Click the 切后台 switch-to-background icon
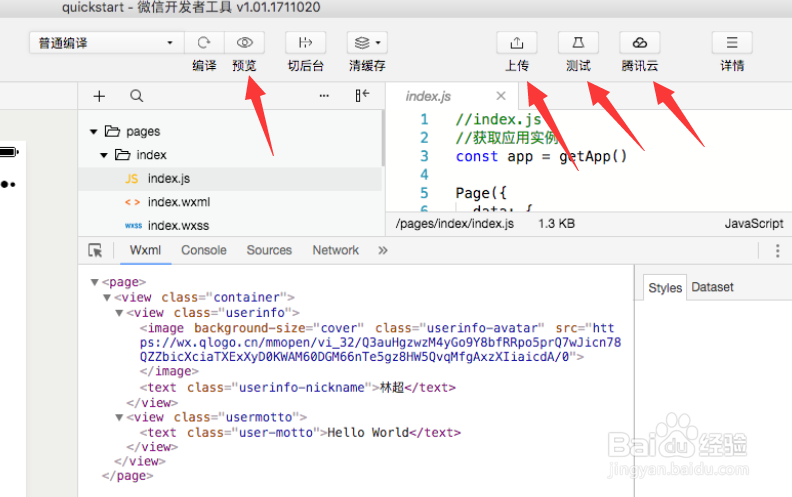 [306, 43]
